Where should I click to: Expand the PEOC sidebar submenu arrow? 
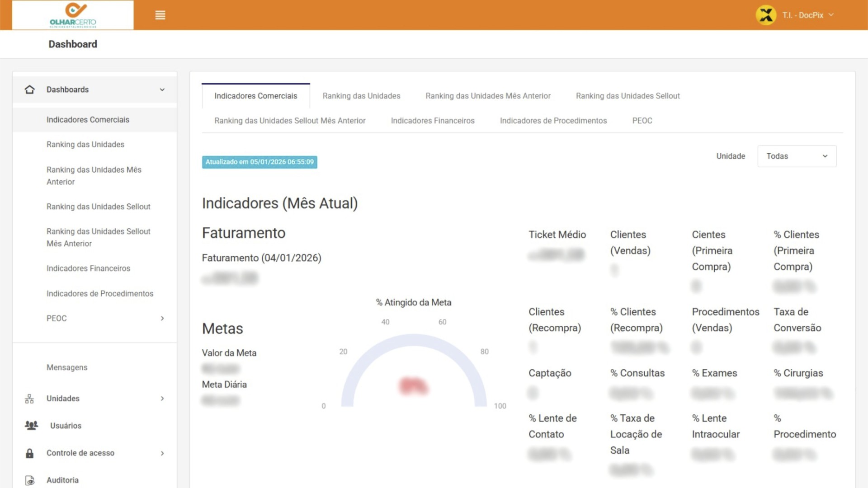coord(162,319)
